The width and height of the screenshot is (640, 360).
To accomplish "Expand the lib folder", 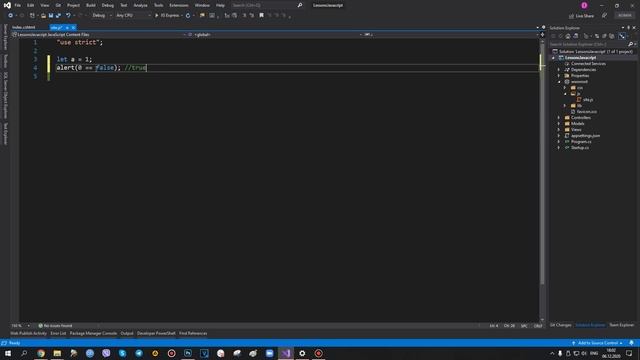I will click(x=565, y=106).
